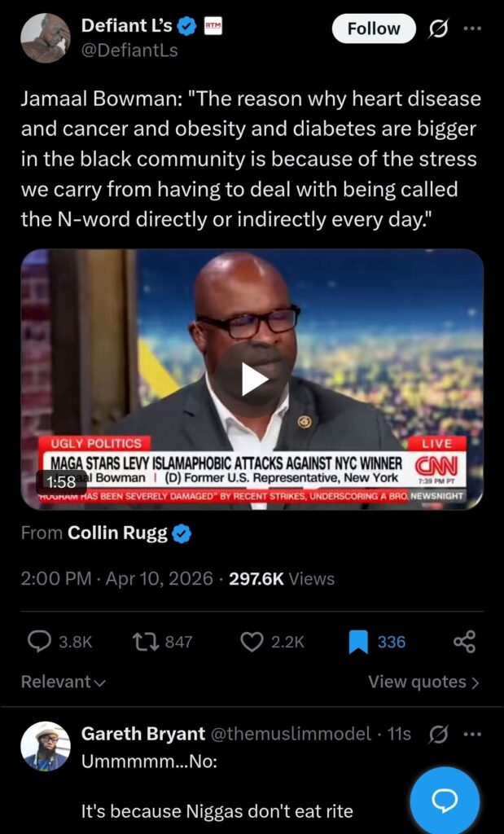Tap the RTM affiliation badge
Viewport: 504px width, 834px height.
coord(213,25)
